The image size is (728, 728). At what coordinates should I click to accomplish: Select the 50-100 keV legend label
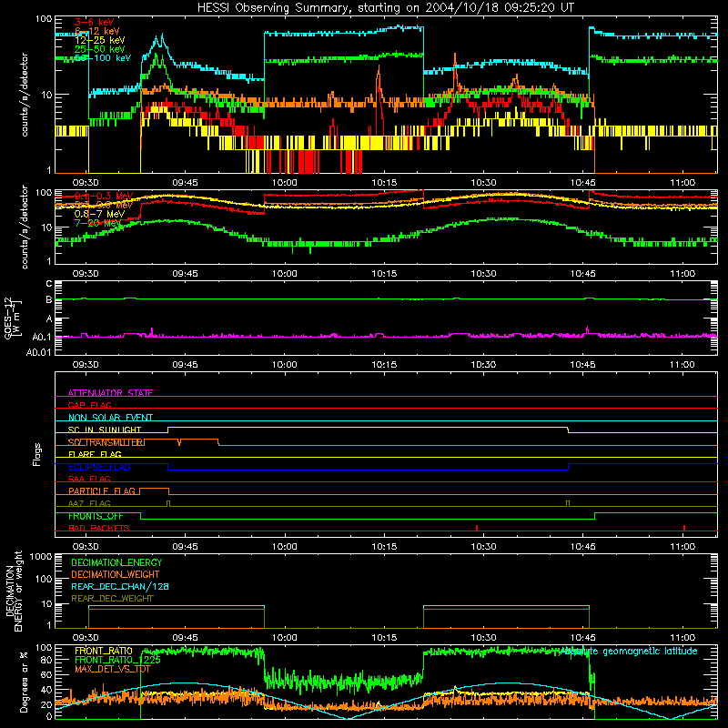pyautogui.click(x=103, y=57)
